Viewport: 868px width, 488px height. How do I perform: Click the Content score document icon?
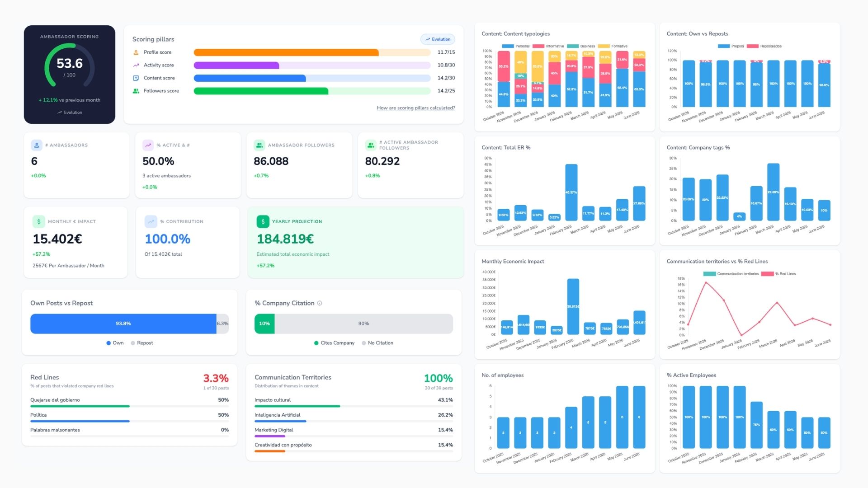[136, 78]
